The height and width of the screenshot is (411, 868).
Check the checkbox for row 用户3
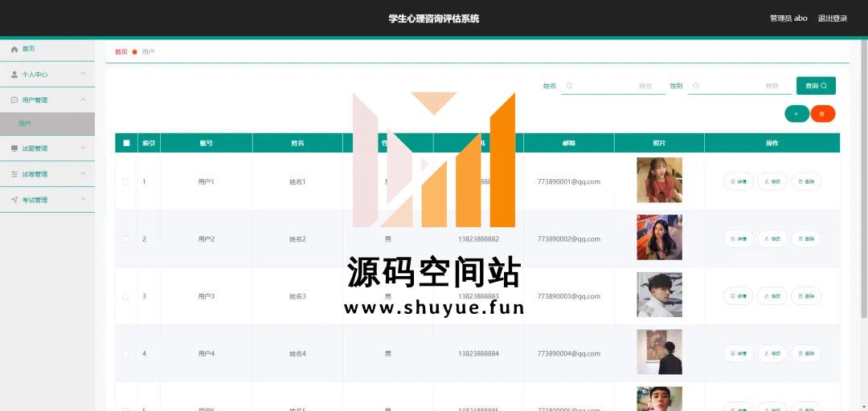[x=125, y=296]
